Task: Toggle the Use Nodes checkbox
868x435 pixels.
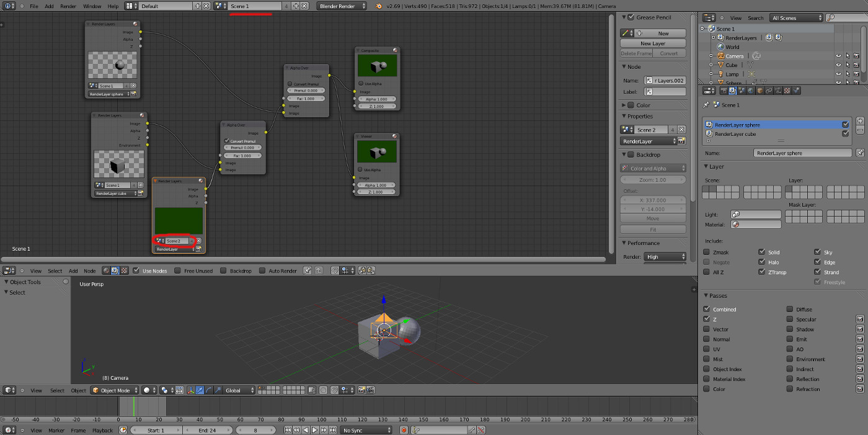Action: point(136,271)
